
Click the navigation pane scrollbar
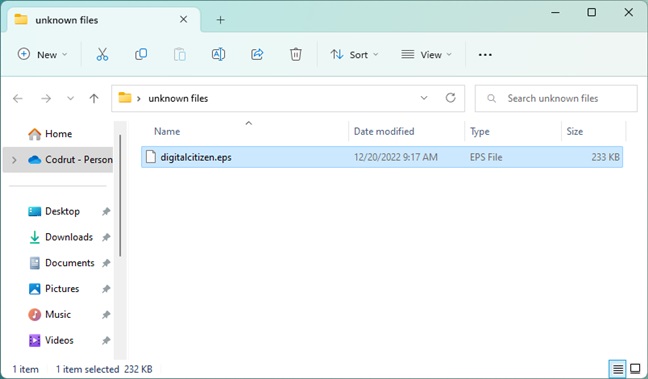pos(120,195)
